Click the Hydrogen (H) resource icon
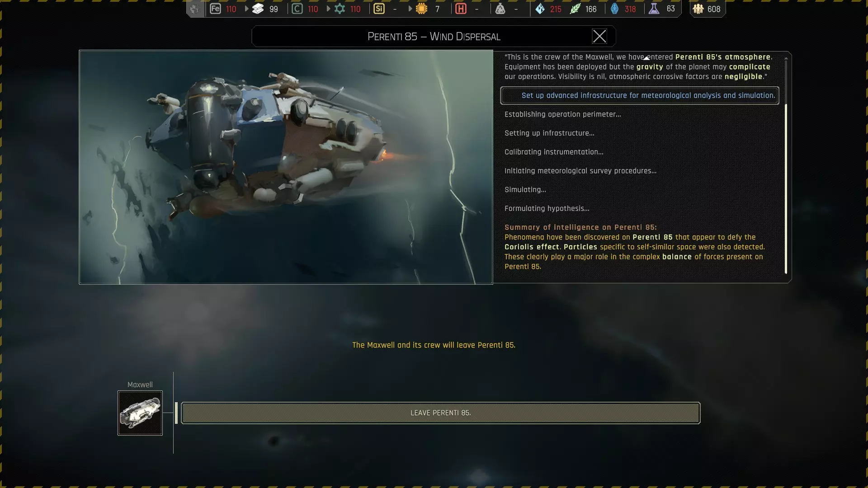 coord(461,9)
